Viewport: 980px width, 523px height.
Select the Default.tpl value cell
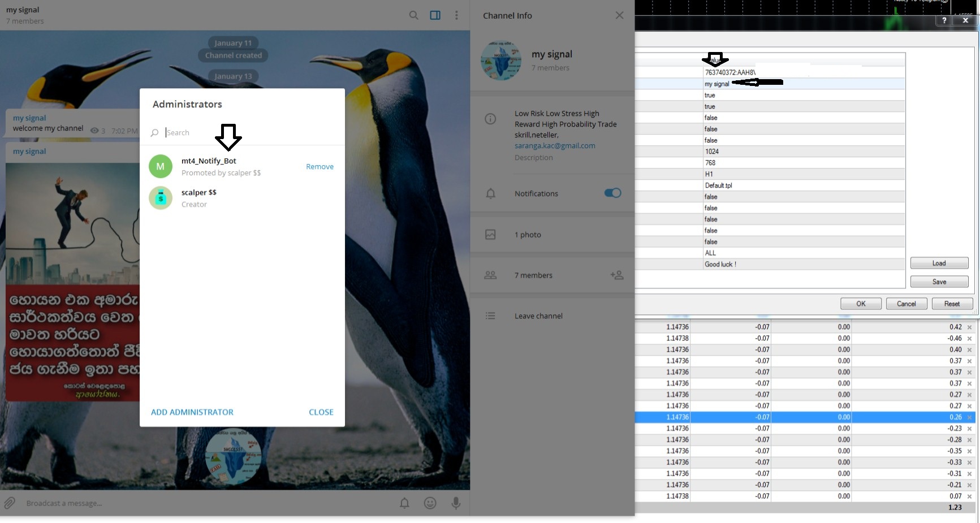(804, 185)
